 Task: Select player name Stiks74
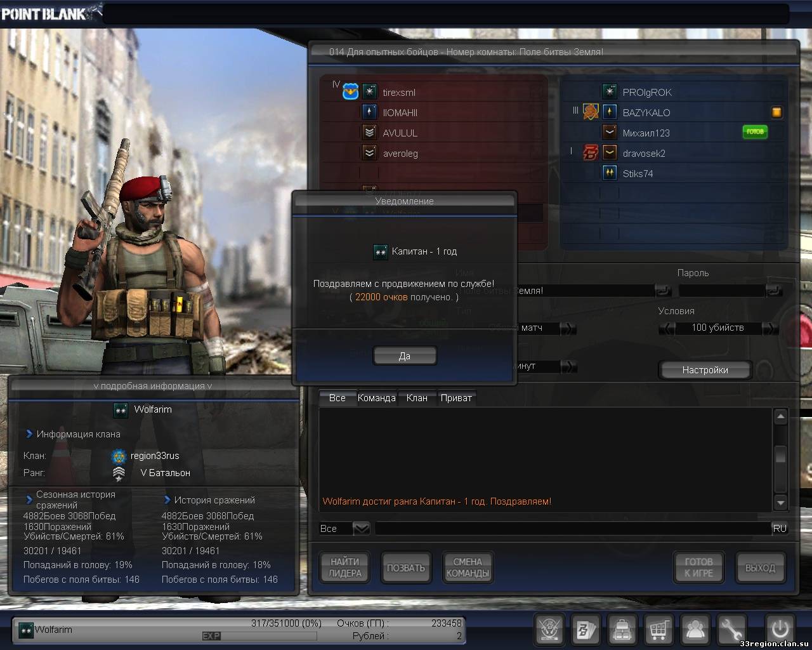(x=638, y=173)
